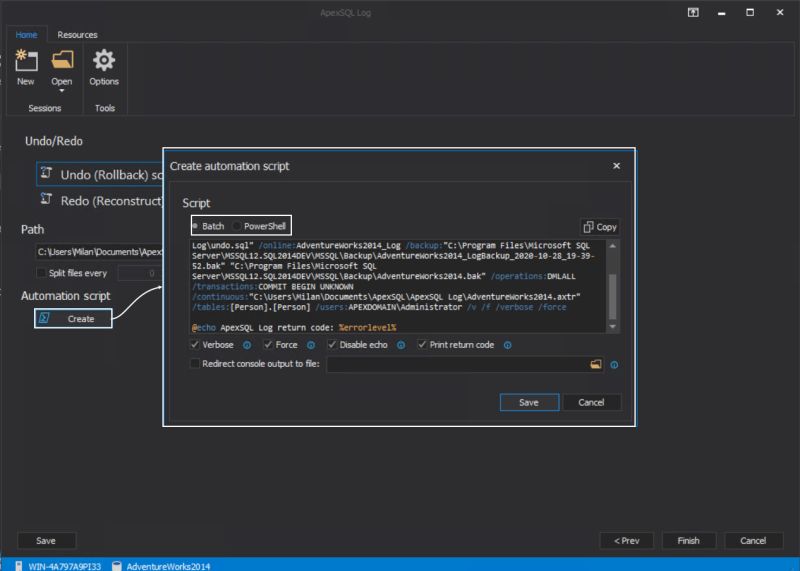Enable the Split files every checkbox
Image resolution: width=800 pixels, height=571 pixels.
41,273
